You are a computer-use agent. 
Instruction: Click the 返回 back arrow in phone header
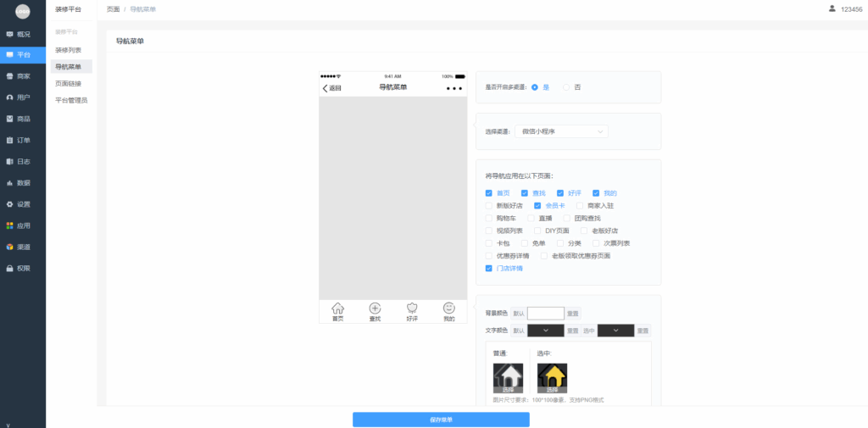pyautogui.click(x=325, y=88)
